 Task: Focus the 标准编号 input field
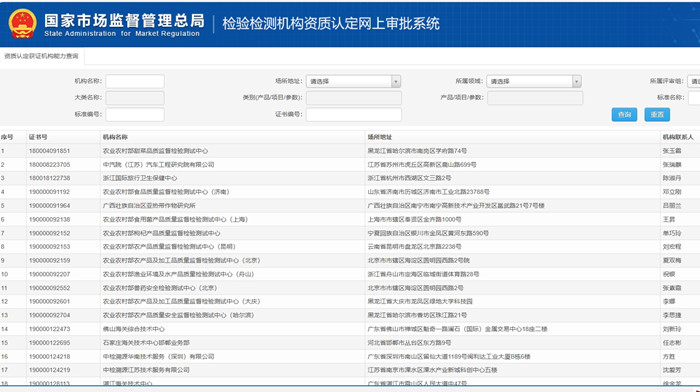click(x=135, y=114)
